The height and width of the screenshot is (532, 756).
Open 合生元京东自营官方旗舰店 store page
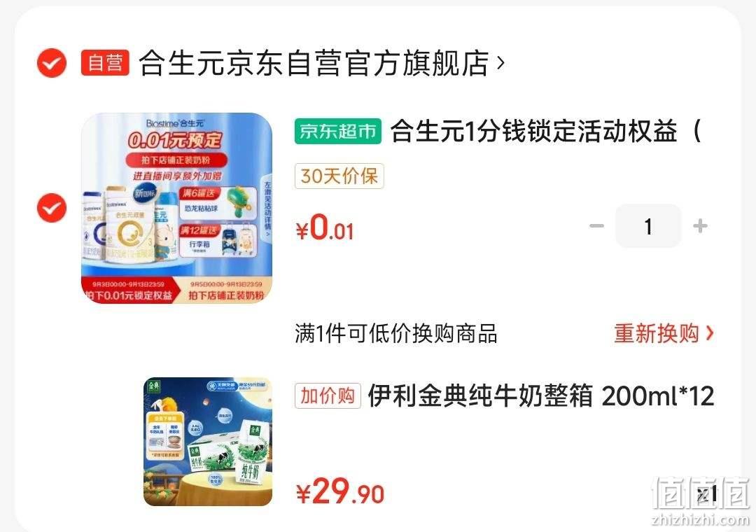314,63
